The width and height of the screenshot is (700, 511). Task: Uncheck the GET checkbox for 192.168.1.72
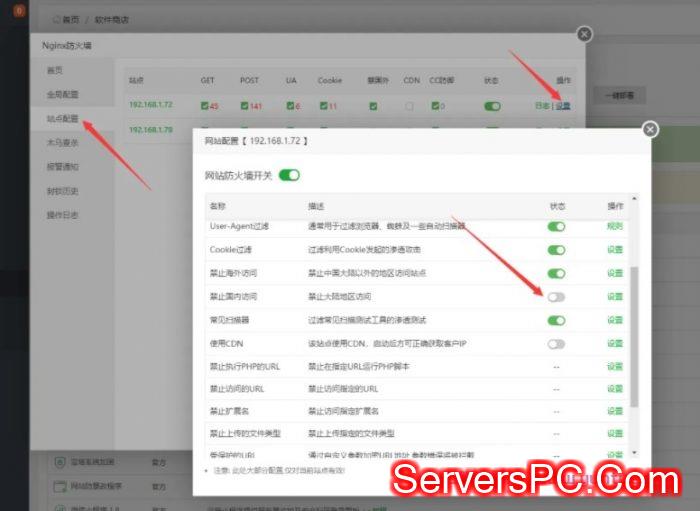204,105
